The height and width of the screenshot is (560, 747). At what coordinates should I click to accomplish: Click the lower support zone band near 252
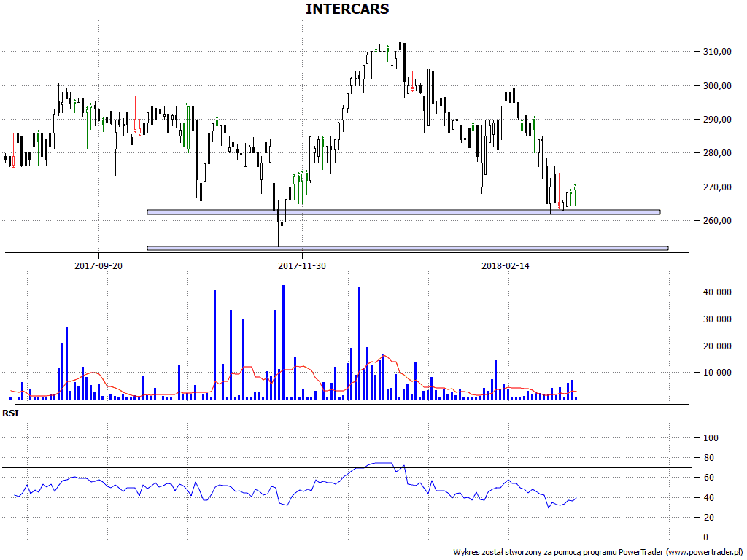point(408,248)
